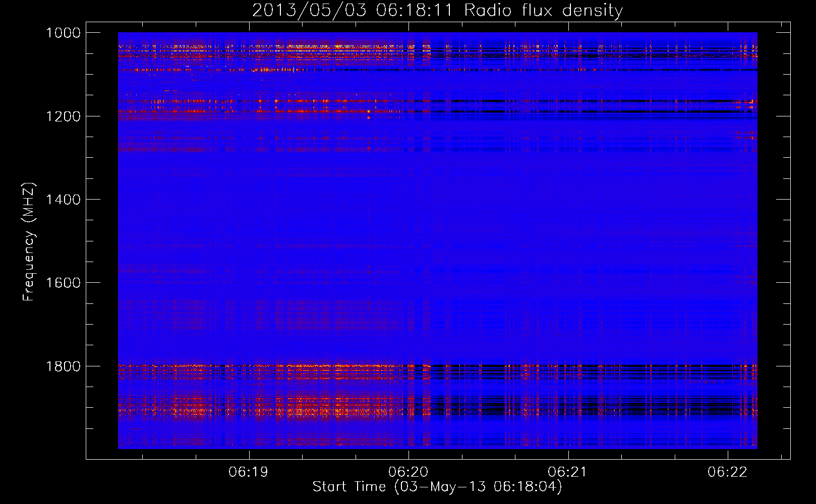Select the 1000 frequency tick label
816x504 pixels.
pos(63,33)
